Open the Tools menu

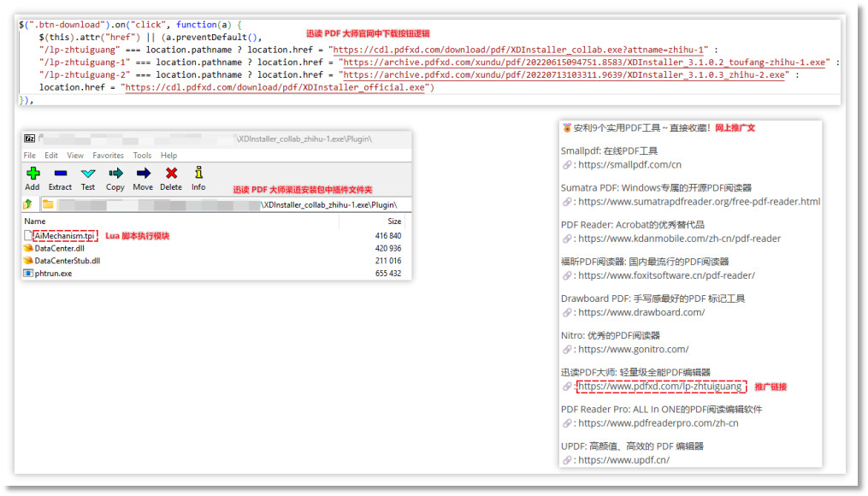point(142,156)
